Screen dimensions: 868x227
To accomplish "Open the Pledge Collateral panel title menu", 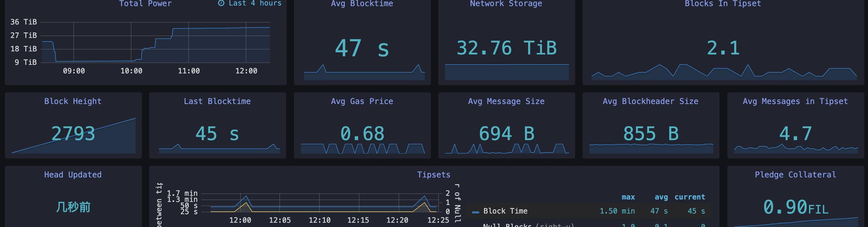I will [x=795, y=175].
